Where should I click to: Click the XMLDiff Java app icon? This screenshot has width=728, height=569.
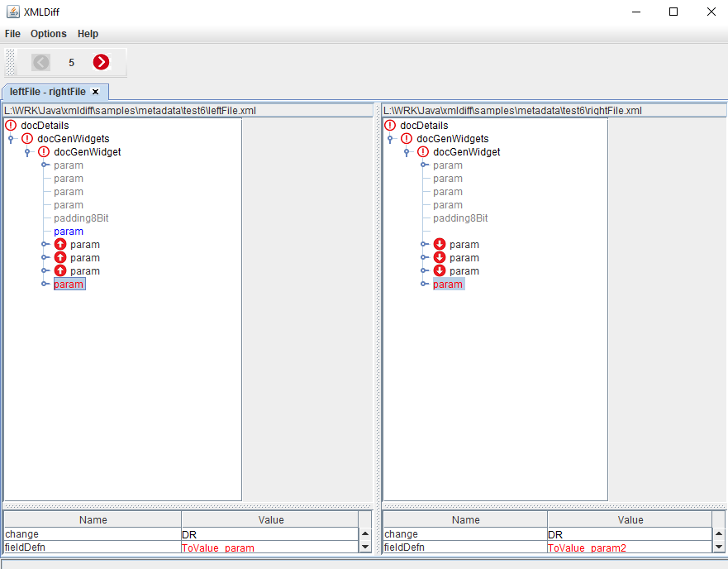pos(13,12)
